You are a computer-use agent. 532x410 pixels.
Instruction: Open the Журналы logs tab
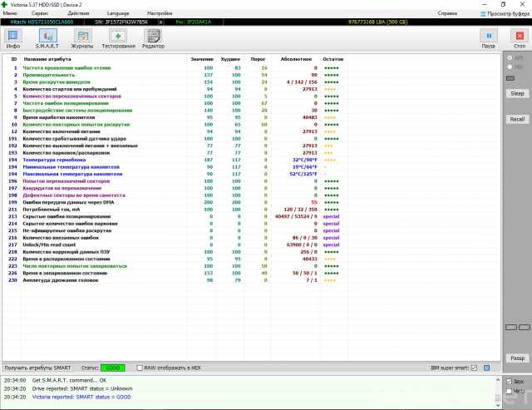pyautogui.click(x=82, y=39)
